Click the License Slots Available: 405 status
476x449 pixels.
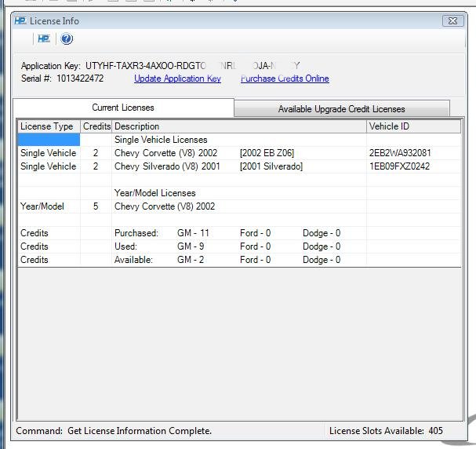(x=386, y=430)
